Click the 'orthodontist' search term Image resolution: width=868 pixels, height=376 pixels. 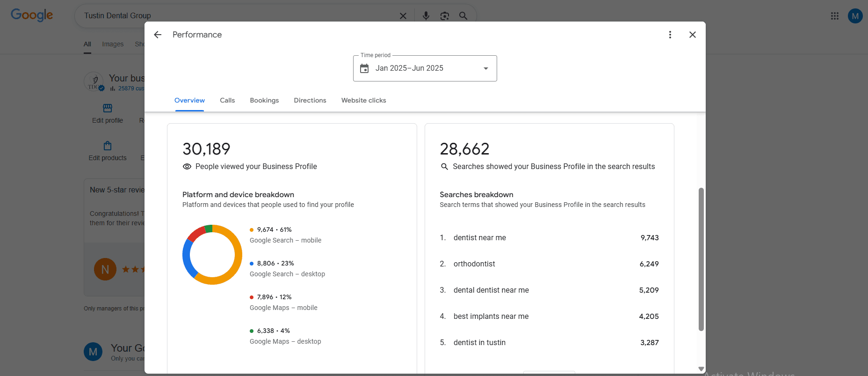point(474,264)
